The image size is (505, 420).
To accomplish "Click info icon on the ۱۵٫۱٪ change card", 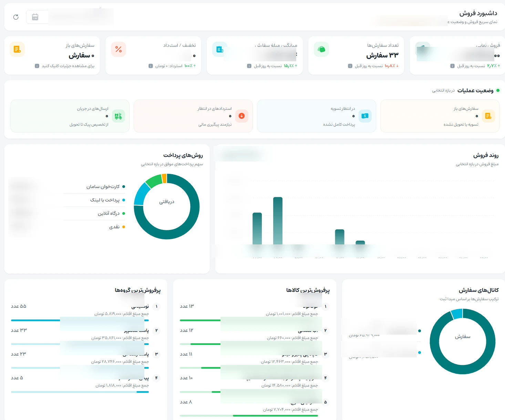I will tap(249, 66).
